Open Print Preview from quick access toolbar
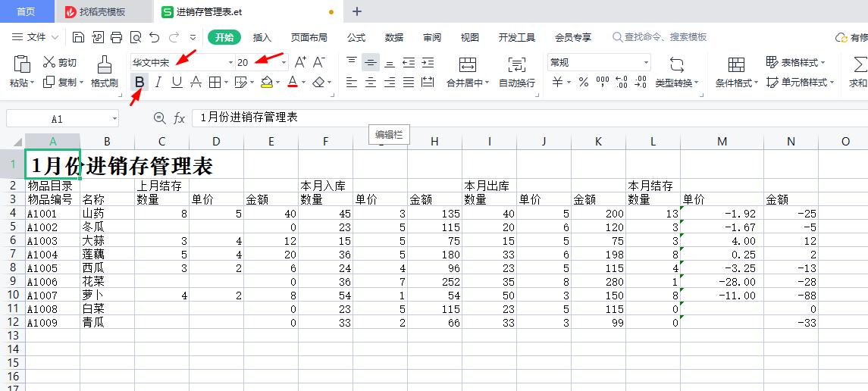Image resolution: width=868 pixels, height=391 pixels. 136,37
